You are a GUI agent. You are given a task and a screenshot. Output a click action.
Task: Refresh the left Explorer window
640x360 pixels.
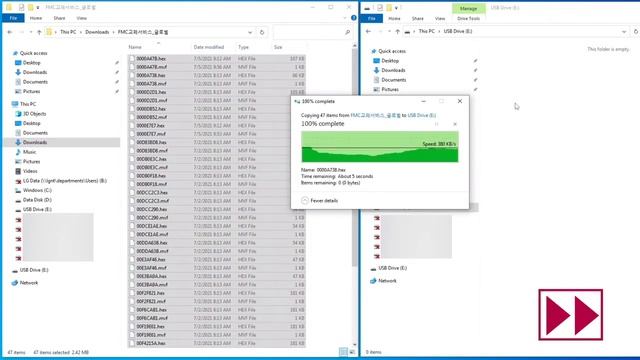click(262, 32)
